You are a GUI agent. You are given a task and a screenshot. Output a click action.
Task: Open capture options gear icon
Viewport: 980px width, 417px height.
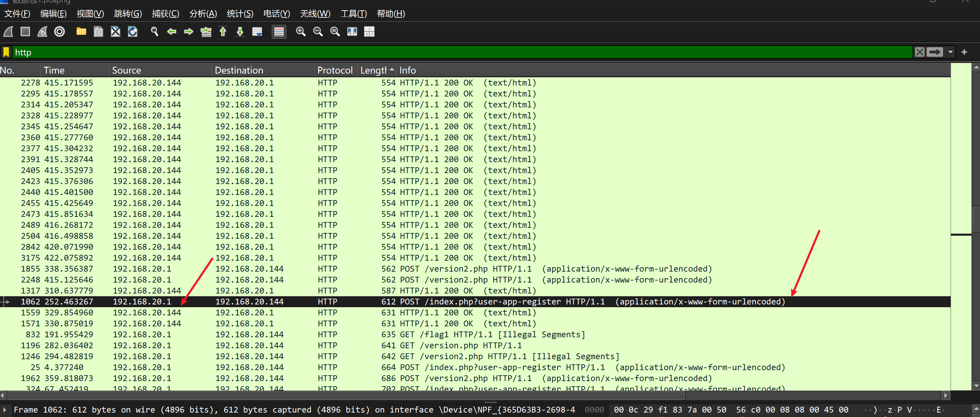pos(59,31)
